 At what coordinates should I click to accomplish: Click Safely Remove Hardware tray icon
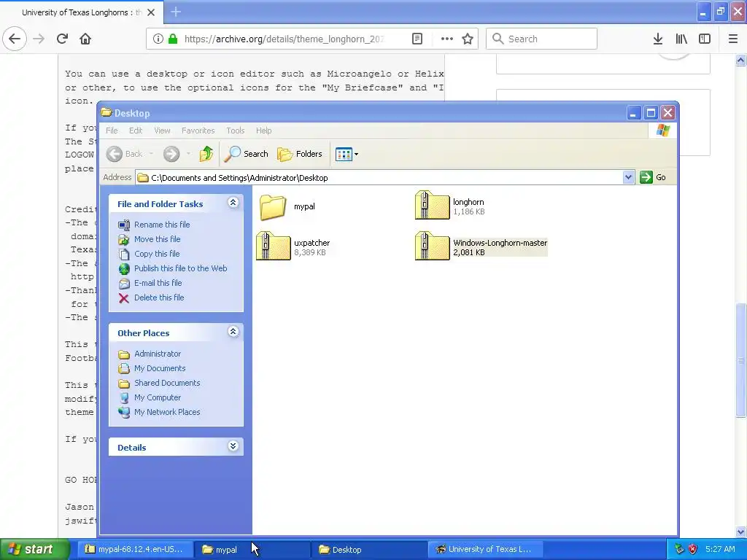pos(679,549)
